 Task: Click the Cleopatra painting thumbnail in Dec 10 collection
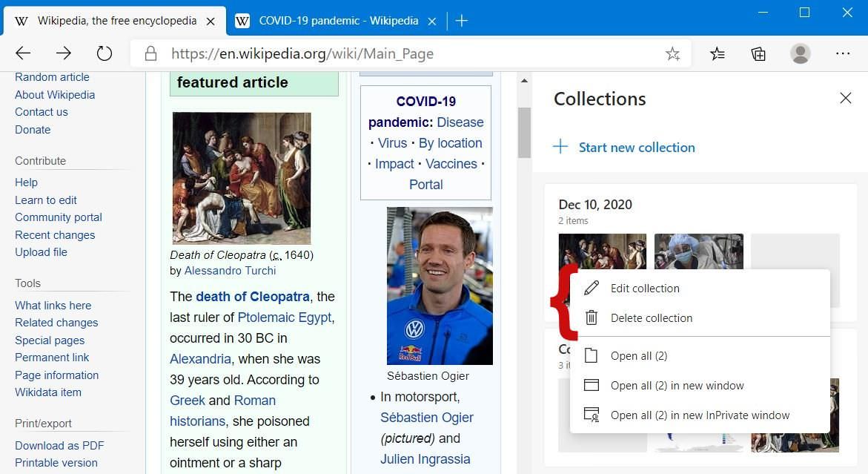[x=603, y=251]
